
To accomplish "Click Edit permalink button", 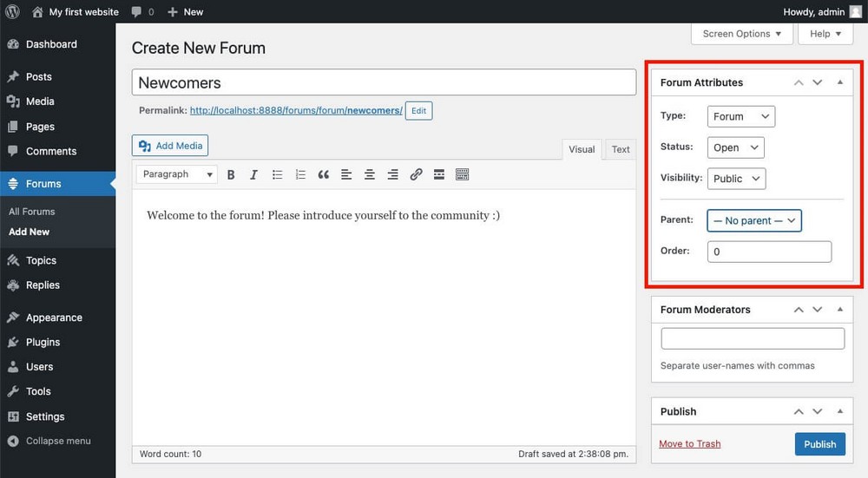I will (x=418, y=111).
